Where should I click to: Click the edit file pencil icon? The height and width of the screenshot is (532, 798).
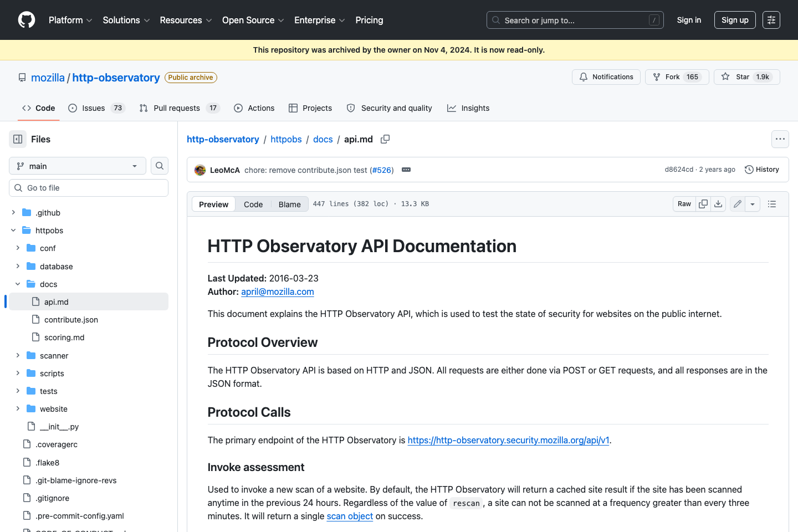737,204
